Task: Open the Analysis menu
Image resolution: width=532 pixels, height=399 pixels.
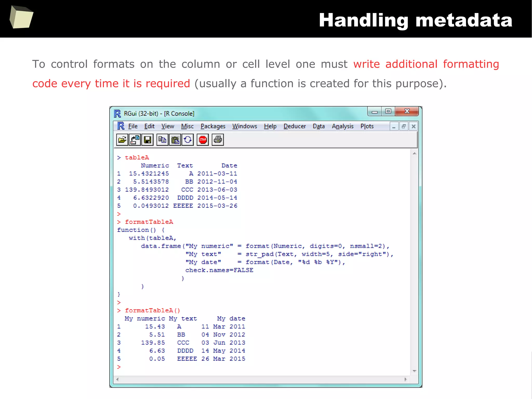Action: tap(343, 126)
